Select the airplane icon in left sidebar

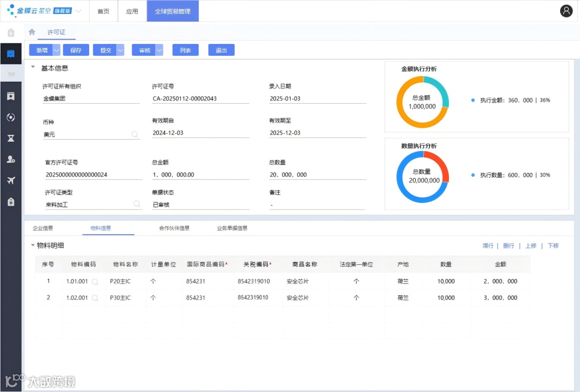point(11,180)
